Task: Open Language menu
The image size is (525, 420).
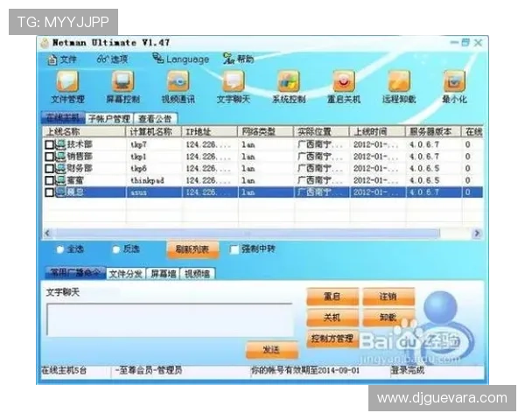Action: pyautogui.click(x=181, y=59)
